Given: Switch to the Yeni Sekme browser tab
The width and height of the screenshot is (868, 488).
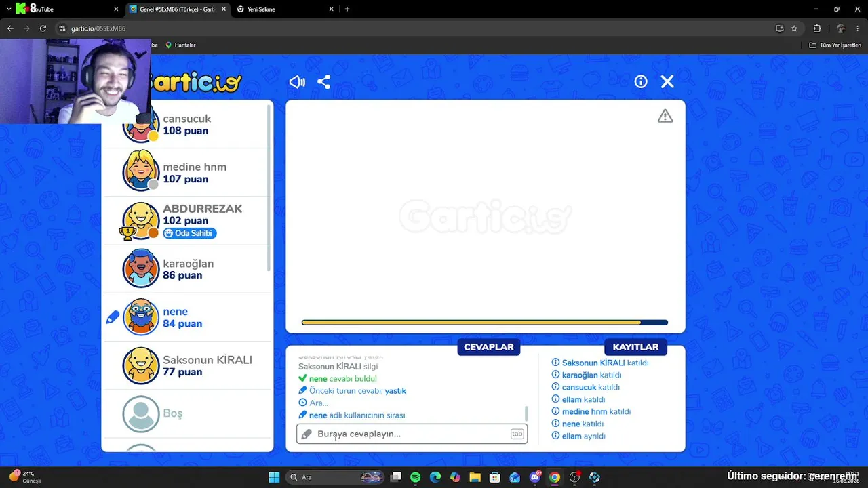Looking at the screenshot, I should (285, 9).
